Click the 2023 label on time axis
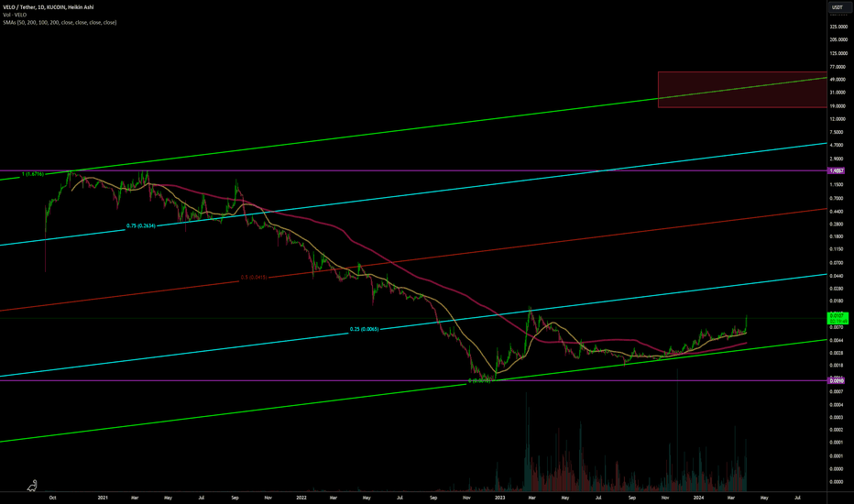This screenshot has height=504, width=854. click(x=500, y=498)
